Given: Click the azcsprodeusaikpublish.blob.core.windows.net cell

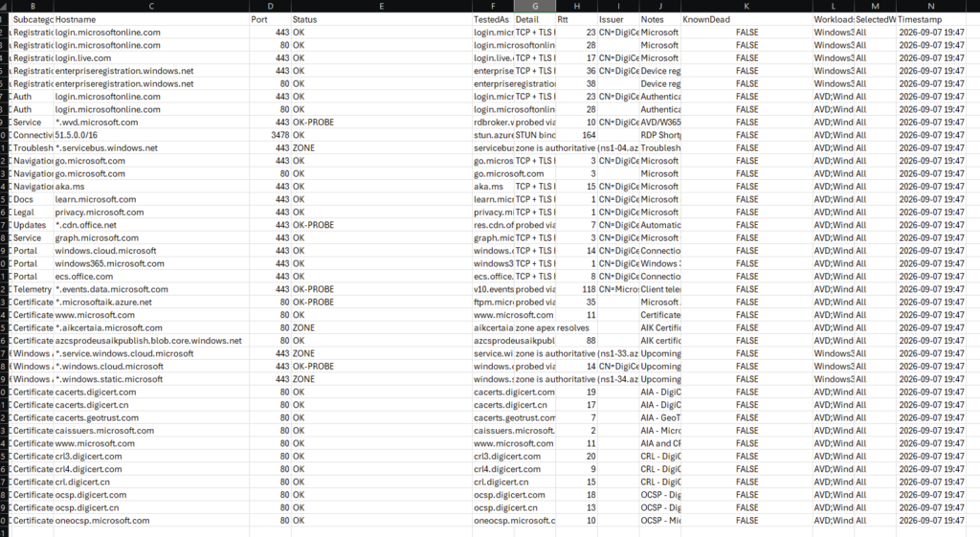Looking at the screenshot, I should click(x=152, y=341).
